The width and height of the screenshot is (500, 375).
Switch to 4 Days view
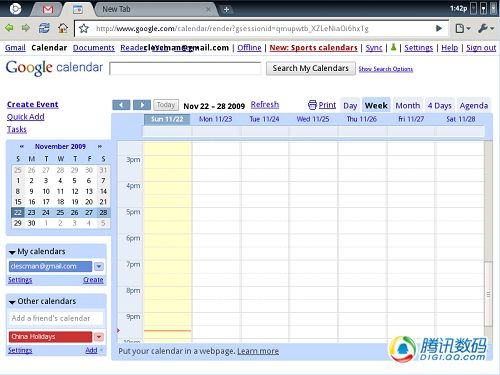pos(440,106)
